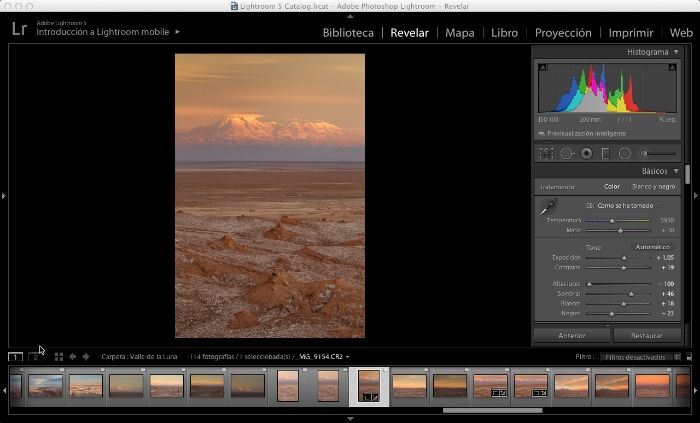Open white balance preset dropdown Como se ha tomado
700x423 pixels.
[629, 206]
